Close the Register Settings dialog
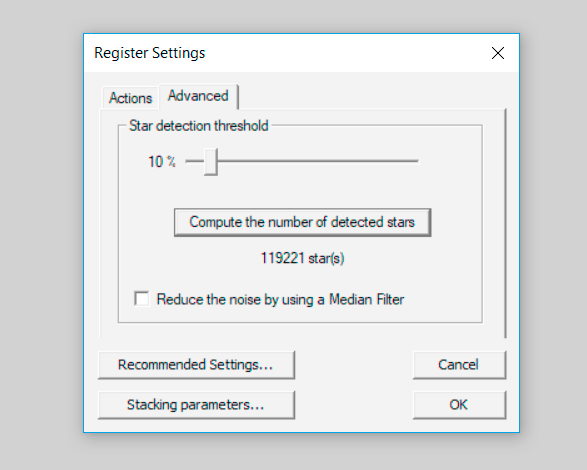Image resolution: width=587 pixels, height=470 pixels. click(498, 53)
